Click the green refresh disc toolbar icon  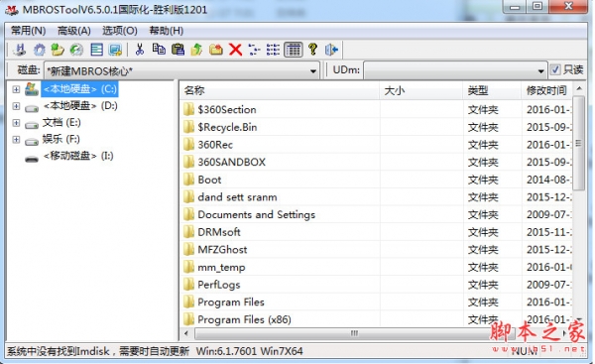click(76, 50)
